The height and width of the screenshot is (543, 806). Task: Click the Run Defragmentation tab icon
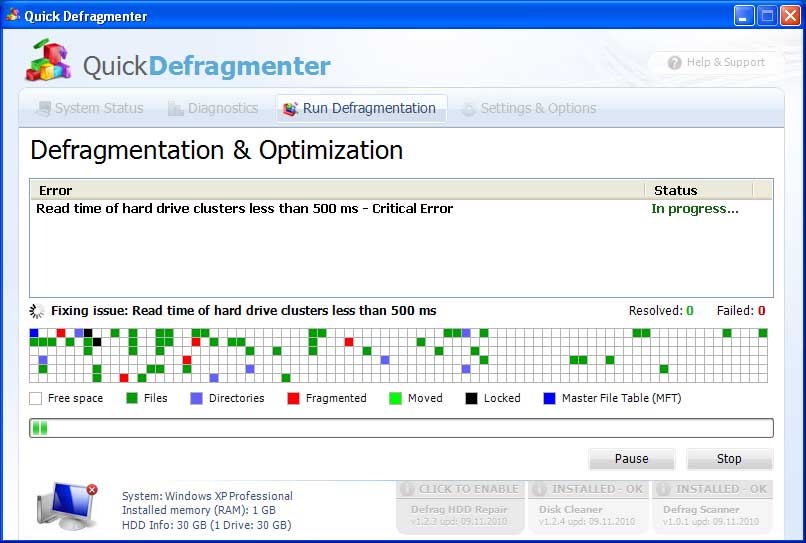(290, 108)
